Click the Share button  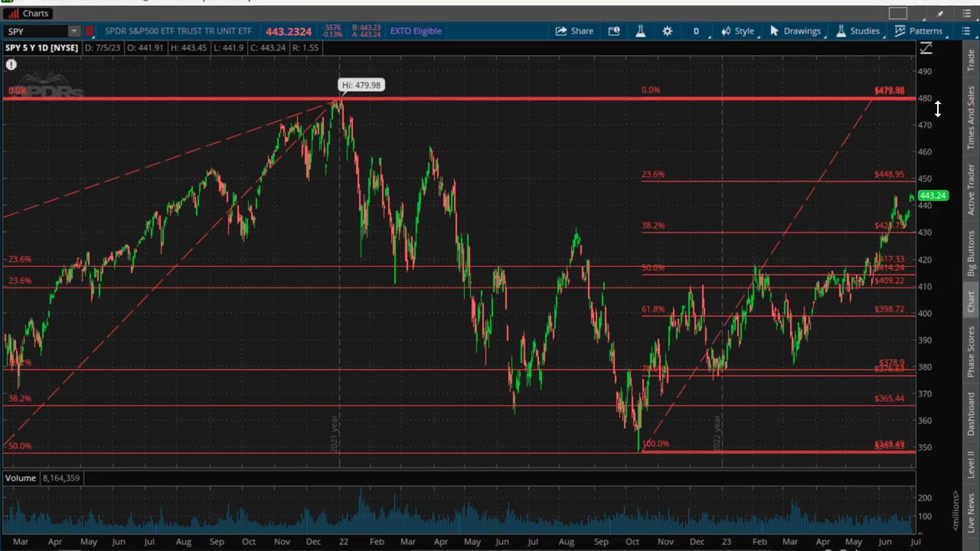[574, 31]
